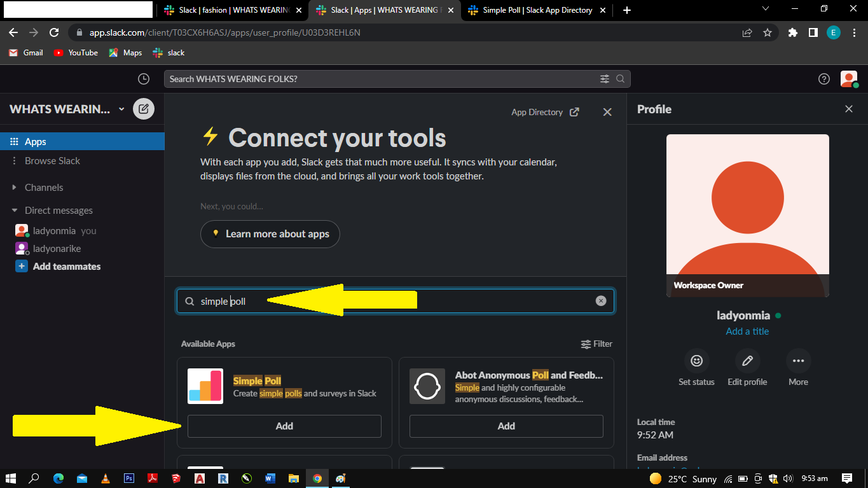Open the Windows Start menu
Image resolution: width=868 pixels, height=488 pixels.
(11, 478)
